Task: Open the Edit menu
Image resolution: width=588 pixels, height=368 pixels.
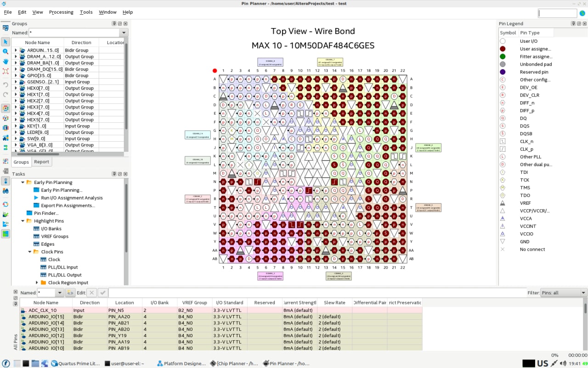Action: point(22,12)
